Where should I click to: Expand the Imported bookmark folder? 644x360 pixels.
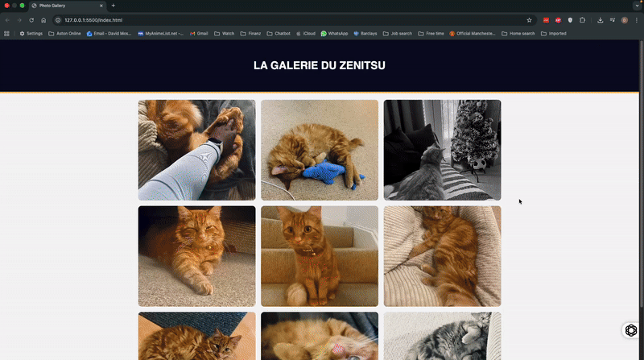(x=554, y=34)
